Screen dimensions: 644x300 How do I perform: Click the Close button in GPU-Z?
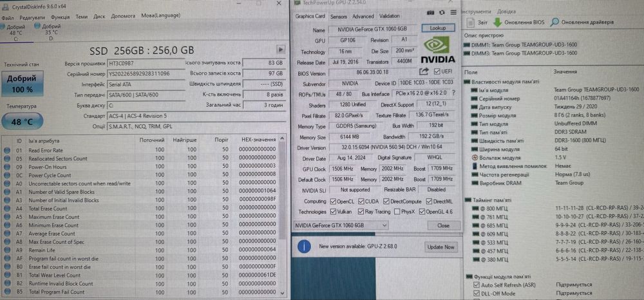pyautogui.click(x=444, y=225)
